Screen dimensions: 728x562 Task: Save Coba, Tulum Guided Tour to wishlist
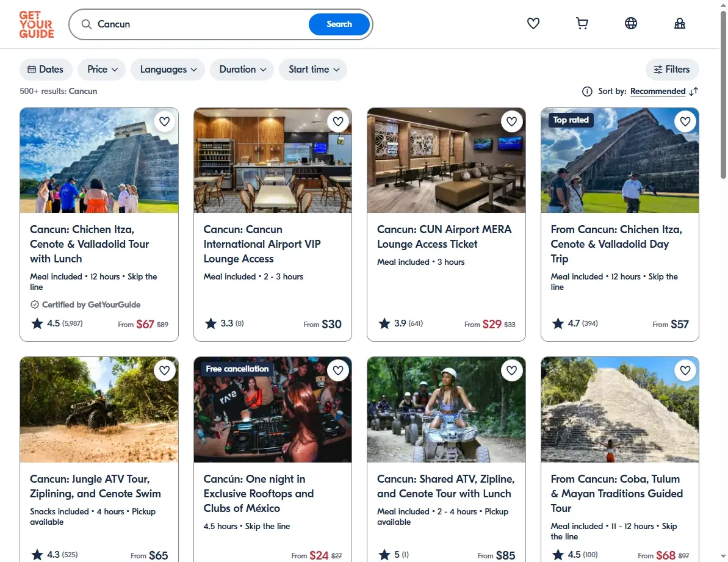click(x=685, y=370)
